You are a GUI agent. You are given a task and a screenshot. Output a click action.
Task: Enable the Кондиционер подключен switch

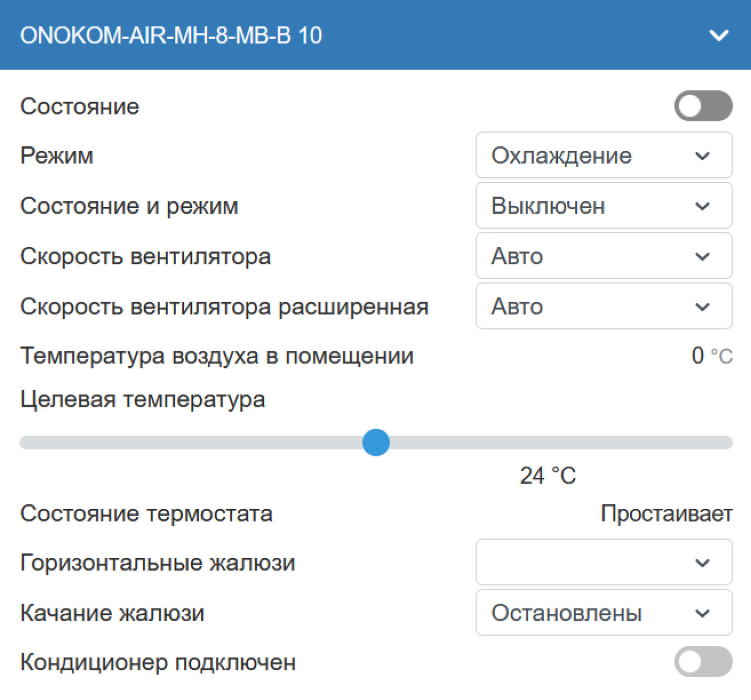pyautogui.click(x=703, y=661)
